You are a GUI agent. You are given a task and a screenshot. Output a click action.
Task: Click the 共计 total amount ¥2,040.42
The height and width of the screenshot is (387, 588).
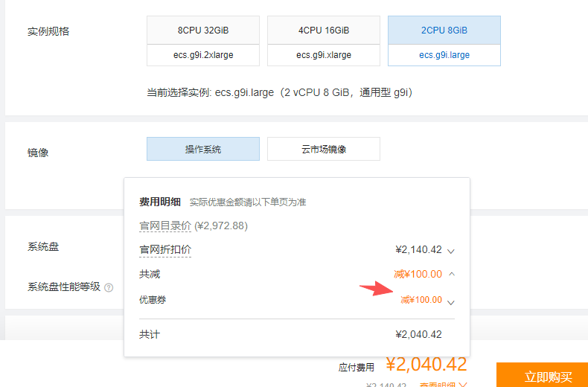419,335
